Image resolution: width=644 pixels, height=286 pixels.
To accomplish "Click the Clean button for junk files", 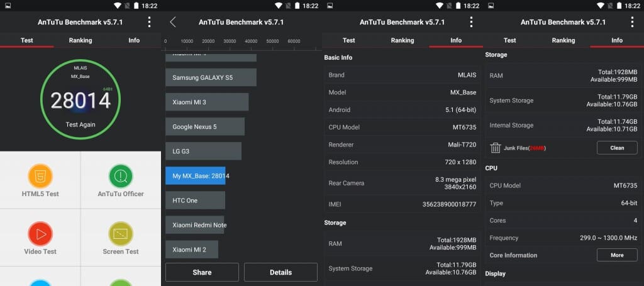I will coord(617,148).
